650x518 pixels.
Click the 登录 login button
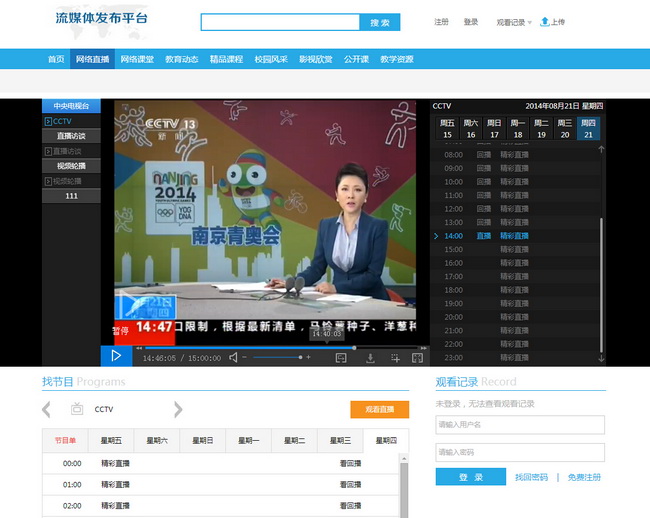point(471,477)
